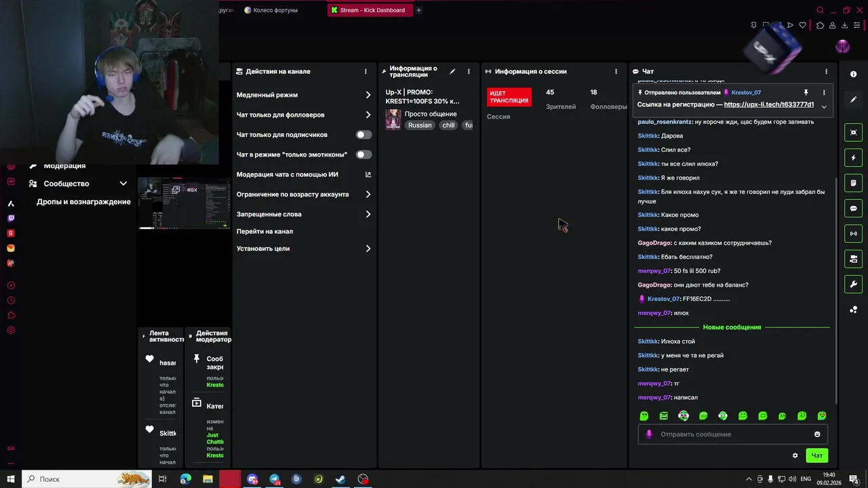This screenshot has width=868, height=488.
Task: Toggle subscribers-only chat switch
Action: tap(364, 135)
